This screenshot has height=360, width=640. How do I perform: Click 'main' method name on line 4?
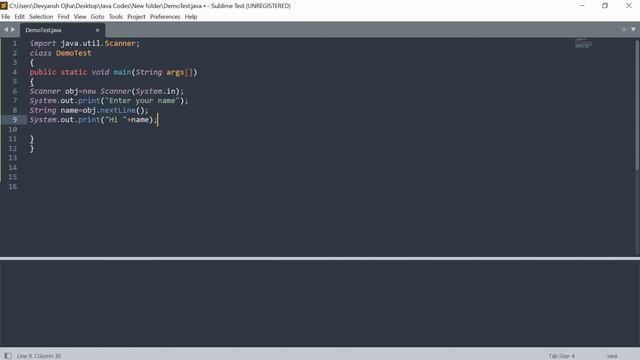(x=122, y=72)
